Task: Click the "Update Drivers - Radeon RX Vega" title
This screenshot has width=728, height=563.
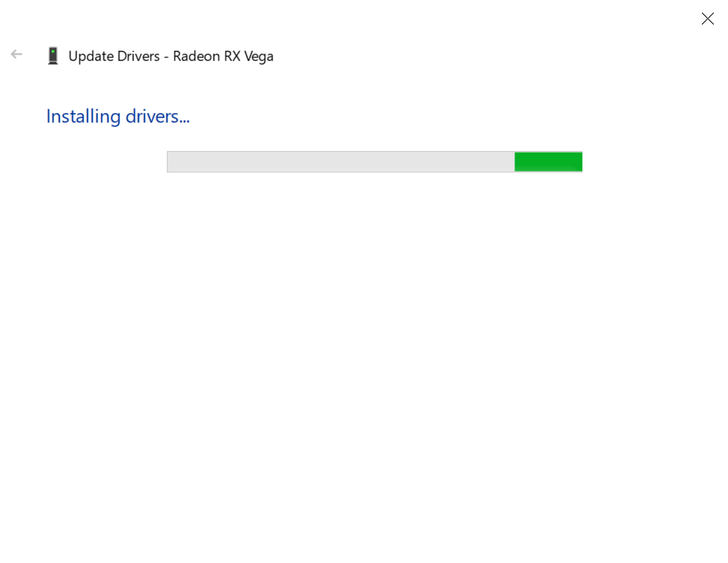Action: pos(171,56)
